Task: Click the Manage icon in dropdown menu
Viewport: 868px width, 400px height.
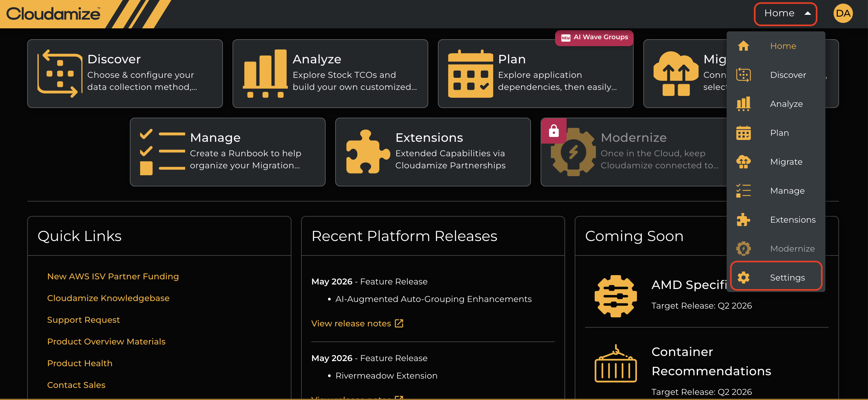Action: [743, 190]
